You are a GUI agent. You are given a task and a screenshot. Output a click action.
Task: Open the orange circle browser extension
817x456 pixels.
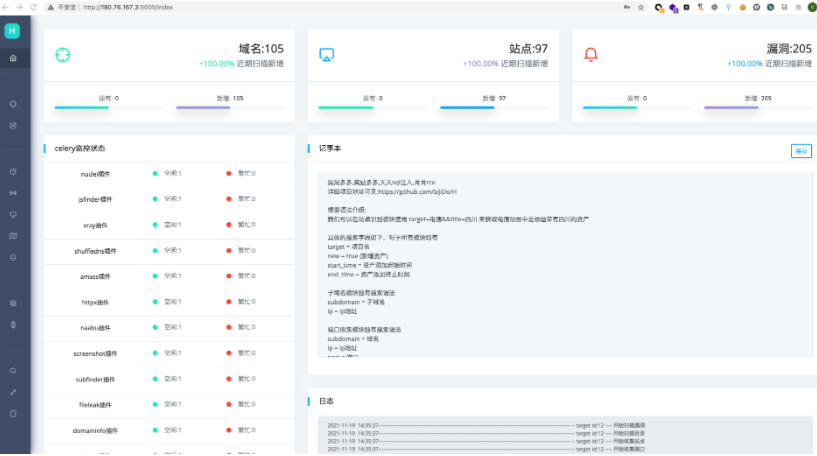point(742,7)
